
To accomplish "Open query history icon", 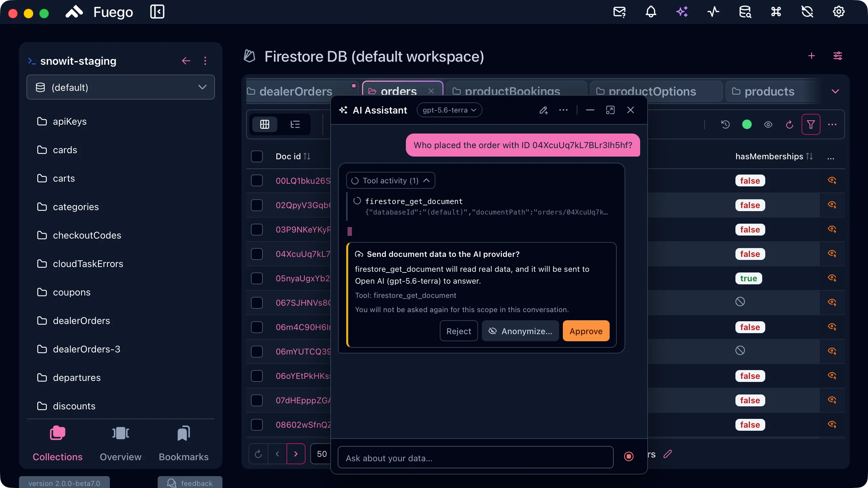I will pyautogui.click(x=725, y=124).
